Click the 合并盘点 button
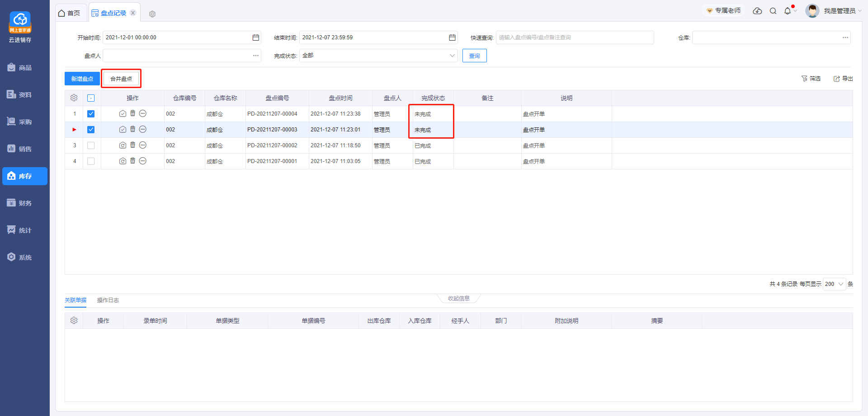 tap(121, 79)
